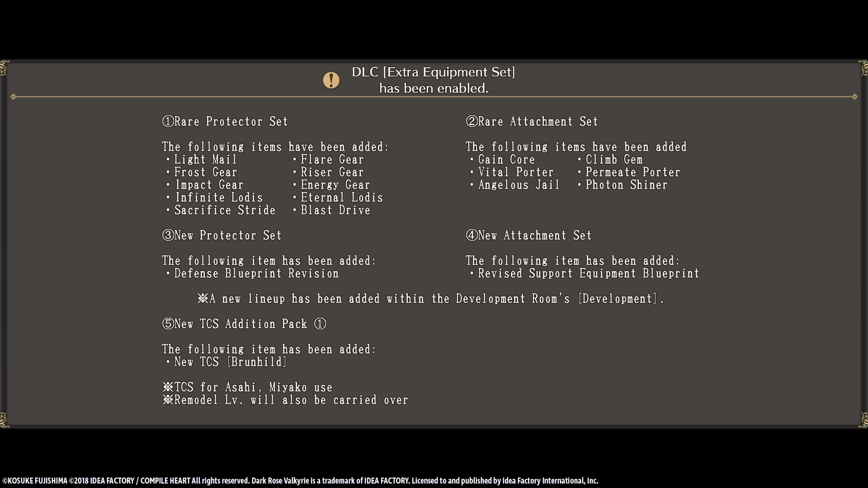This screenshot has width=868, height=488.
Task: Toggle the Angelous Jail entry
Action: [519, 185]
